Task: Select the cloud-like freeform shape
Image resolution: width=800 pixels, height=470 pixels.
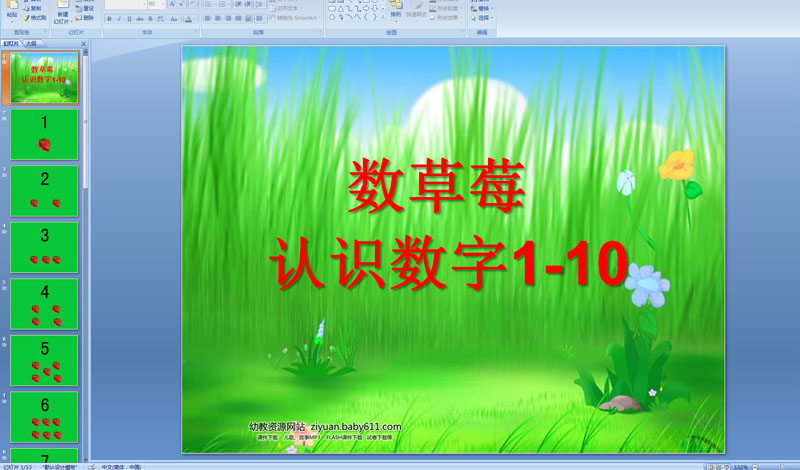Action: (x=332, y=17)
